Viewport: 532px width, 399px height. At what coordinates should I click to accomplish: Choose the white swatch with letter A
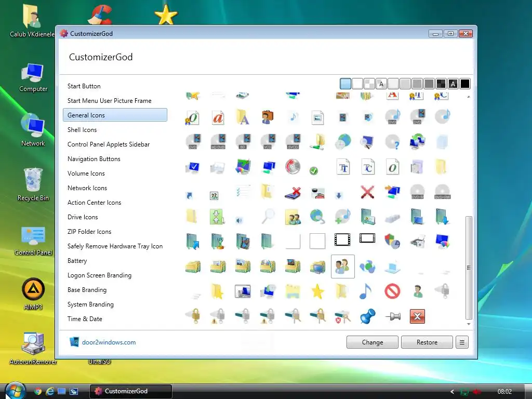coord(381,84)
